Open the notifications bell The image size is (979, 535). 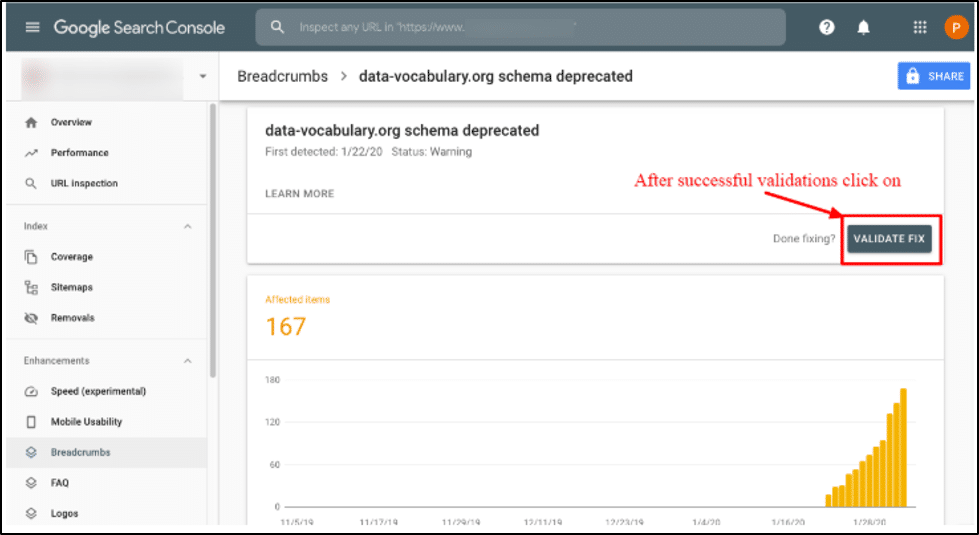pos(863,27)
